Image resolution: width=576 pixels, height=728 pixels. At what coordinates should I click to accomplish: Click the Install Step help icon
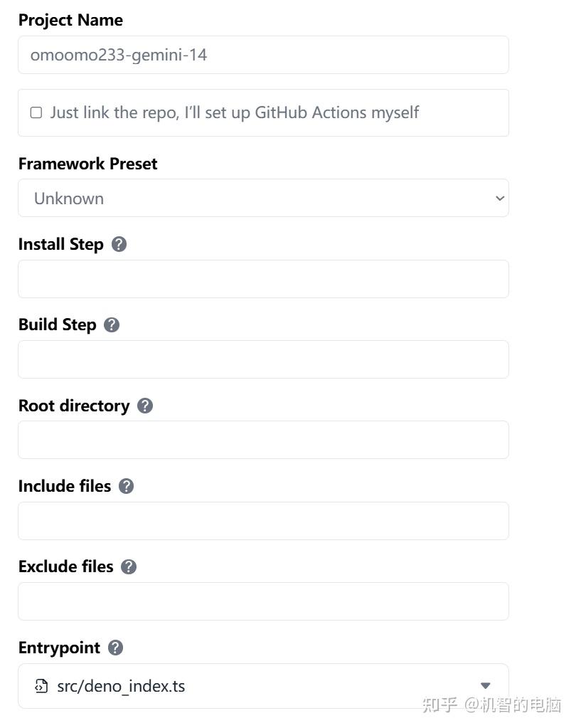point(119,244)
